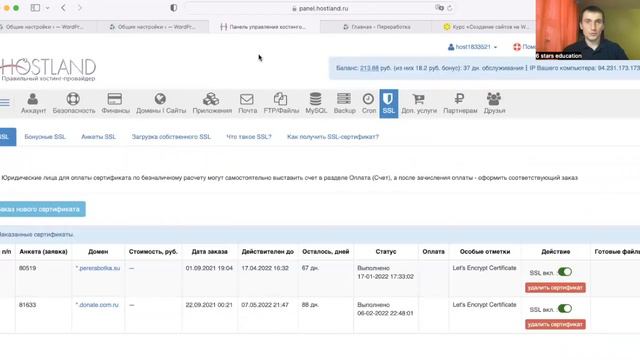Toggle the hamburger side menu
The height and width of the screenshot is (360, 640).
tap(5, 102)
